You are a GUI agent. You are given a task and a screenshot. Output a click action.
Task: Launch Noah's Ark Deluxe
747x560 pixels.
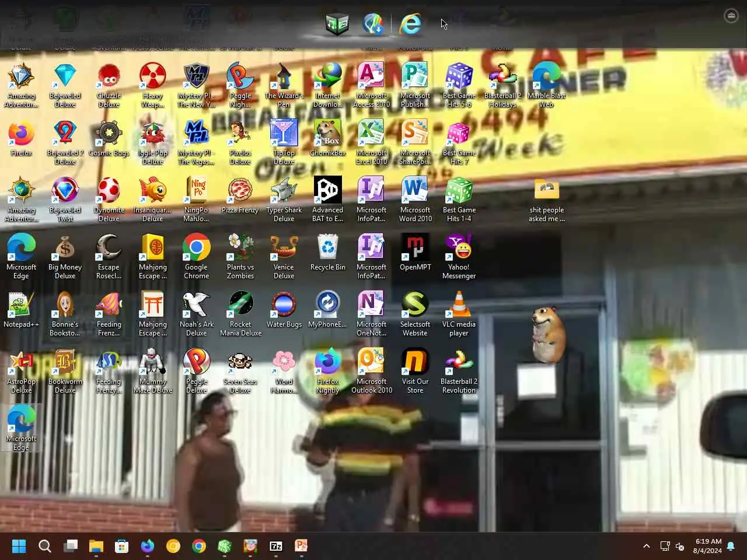tap(197, 314)
